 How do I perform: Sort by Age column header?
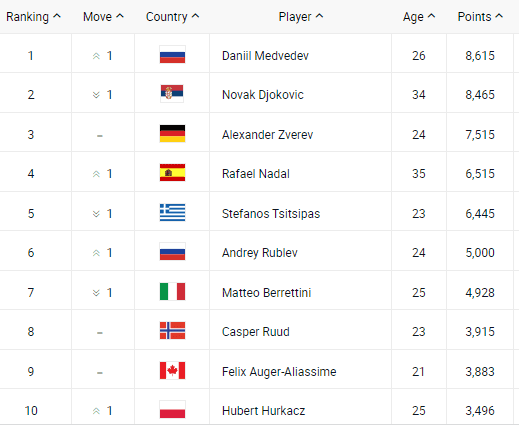point(419,17)
